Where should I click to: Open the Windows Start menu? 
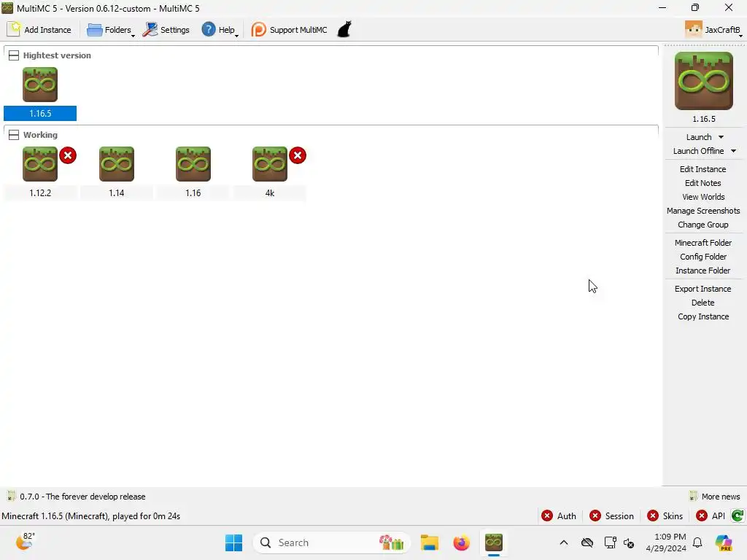coord(233,542)
